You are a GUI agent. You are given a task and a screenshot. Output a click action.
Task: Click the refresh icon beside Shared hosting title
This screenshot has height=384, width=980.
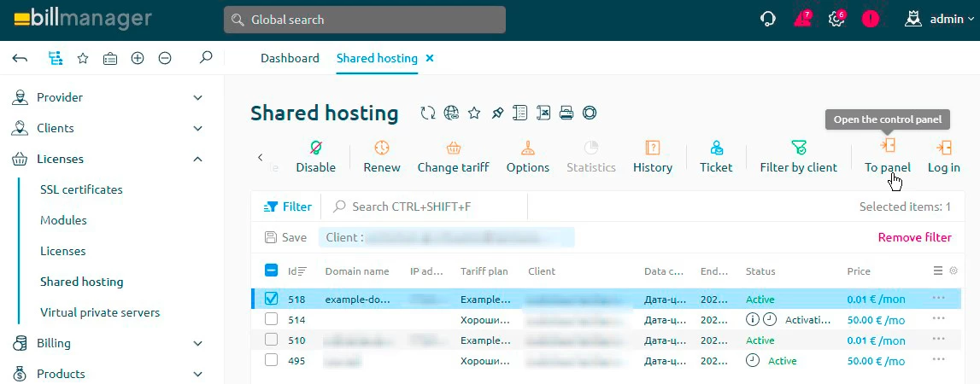(x=428, y=113)
